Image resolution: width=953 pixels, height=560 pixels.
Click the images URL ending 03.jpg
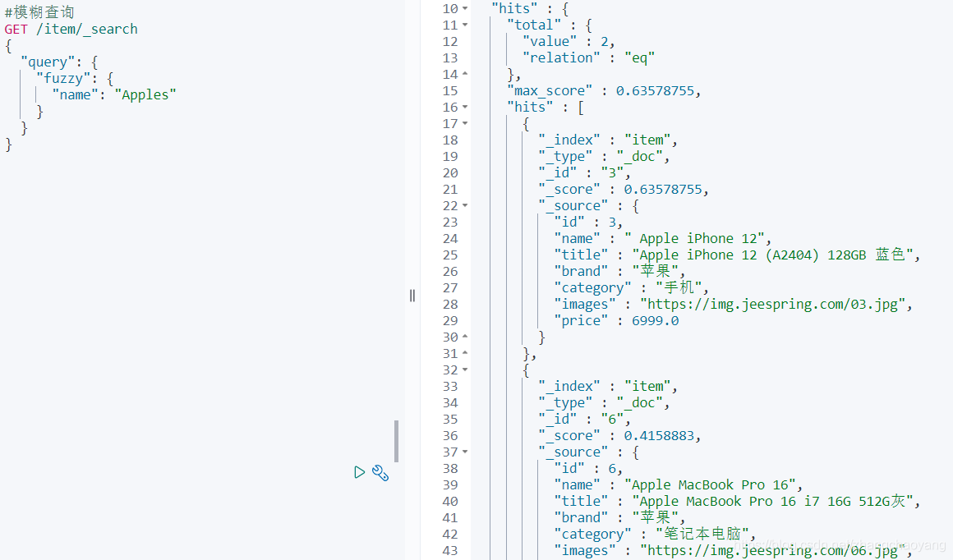772,305
